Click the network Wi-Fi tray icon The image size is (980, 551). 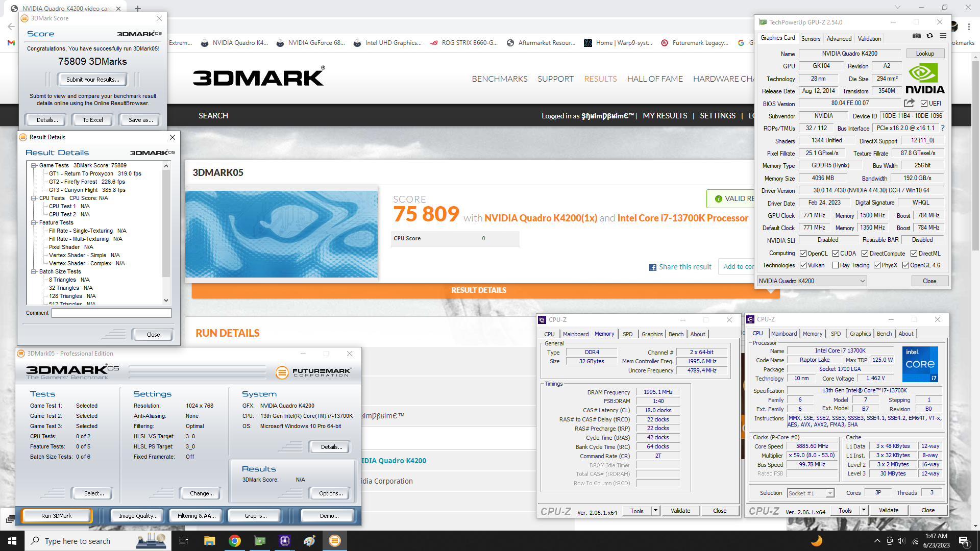tap(914, 541)
